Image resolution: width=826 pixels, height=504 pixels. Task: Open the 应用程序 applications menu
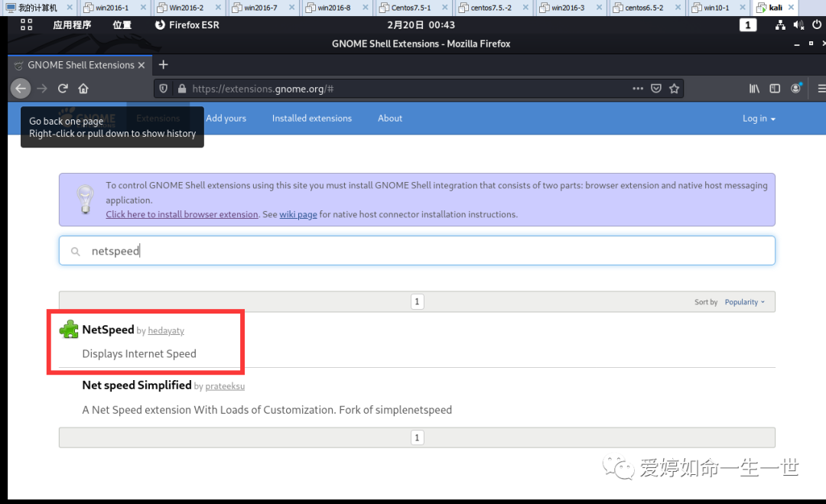pyautogui.click(x=72, y=24)
